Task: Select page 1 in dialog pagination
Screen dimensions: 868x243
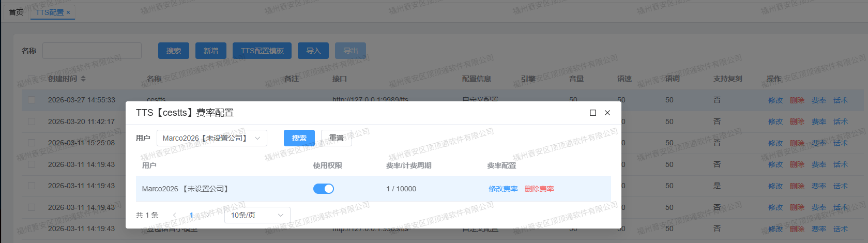Action: (191, 215)
